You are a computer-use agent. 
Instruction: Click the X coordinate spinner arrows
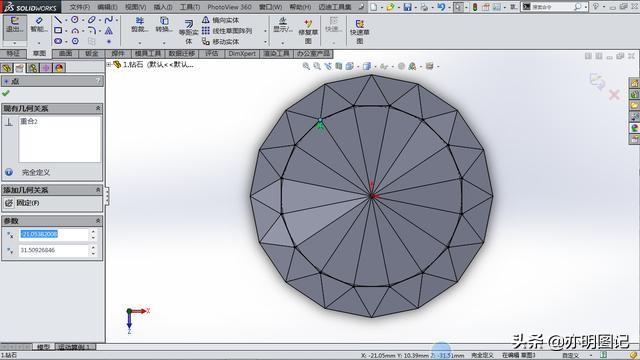93,234
